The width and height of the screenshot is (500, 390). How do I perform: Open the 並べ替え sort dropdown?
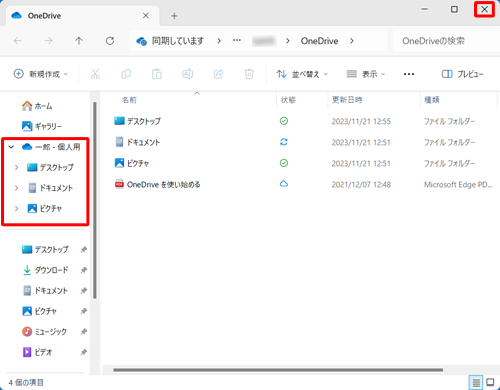pos(302,74)
